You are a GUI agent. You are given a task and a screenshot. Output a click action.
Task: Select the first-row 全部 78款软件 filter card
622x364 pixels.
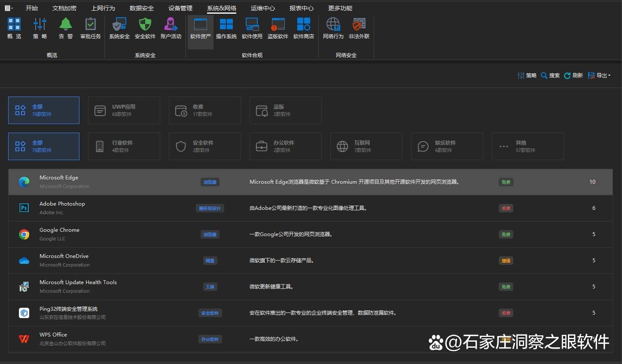[x=44, y=110]
